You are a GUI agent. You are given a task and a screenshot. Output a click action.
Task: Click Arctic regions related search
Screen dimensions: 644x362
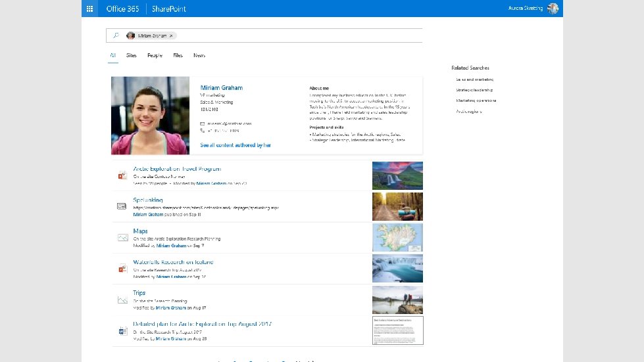[x=469, y=112]
